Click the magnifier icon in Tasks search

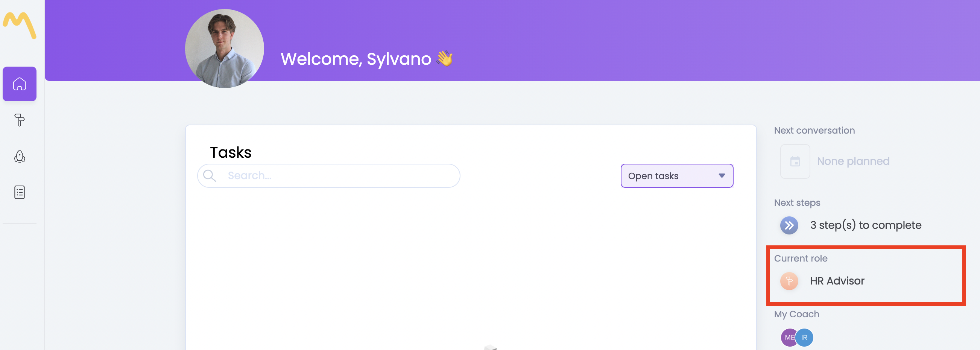pos(209,176)
